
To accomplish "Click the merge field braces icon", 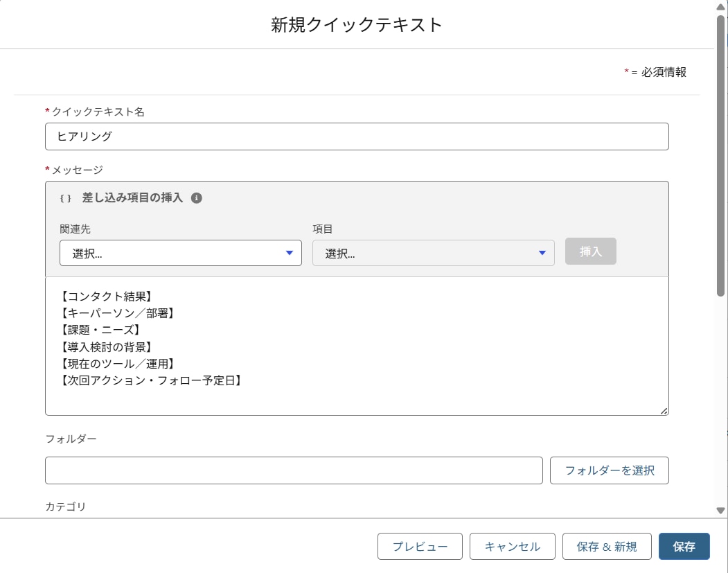I will pos(66,197).
